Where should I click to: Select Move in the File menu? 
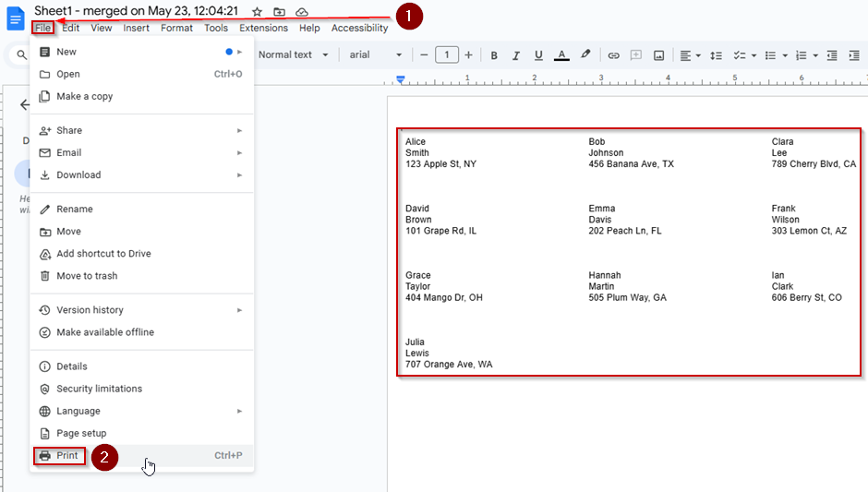[141, 231]
